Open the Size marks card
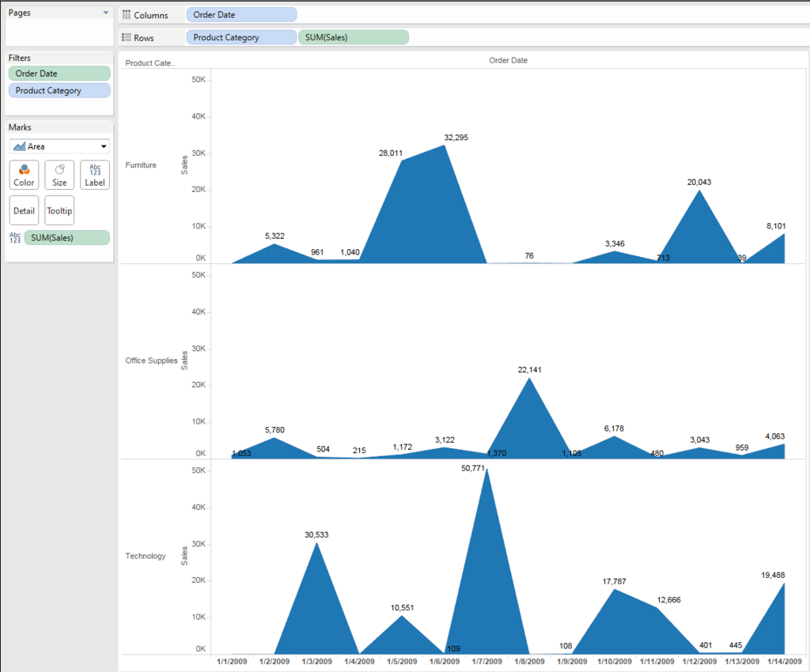810x672 pixels. click(x=59, y=175)
